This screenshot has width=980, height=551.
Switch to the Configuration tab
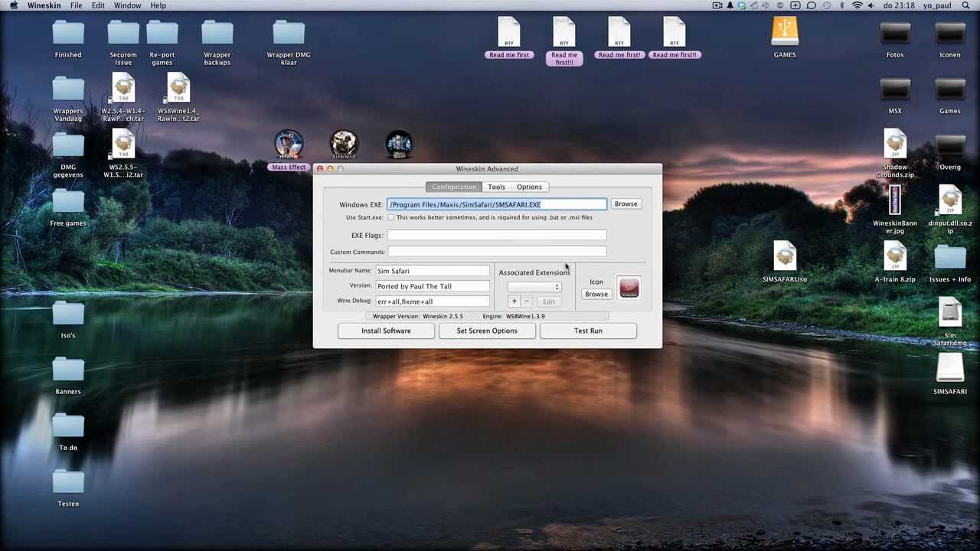[454, 187]
